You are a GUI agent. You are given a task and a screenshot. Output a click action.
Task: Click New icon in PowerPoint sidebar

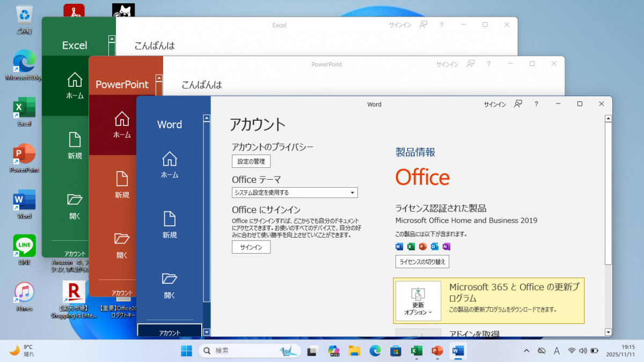(x=122, y=184)
